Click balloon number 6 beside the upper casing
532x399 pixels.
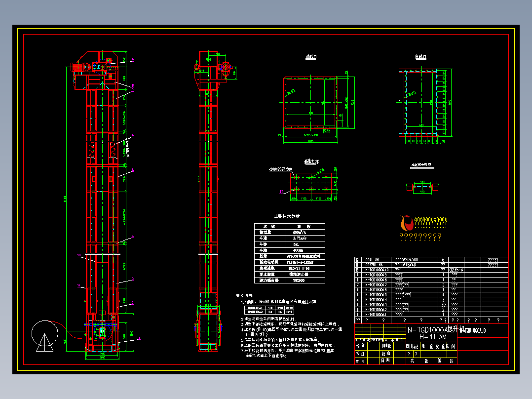133,135
